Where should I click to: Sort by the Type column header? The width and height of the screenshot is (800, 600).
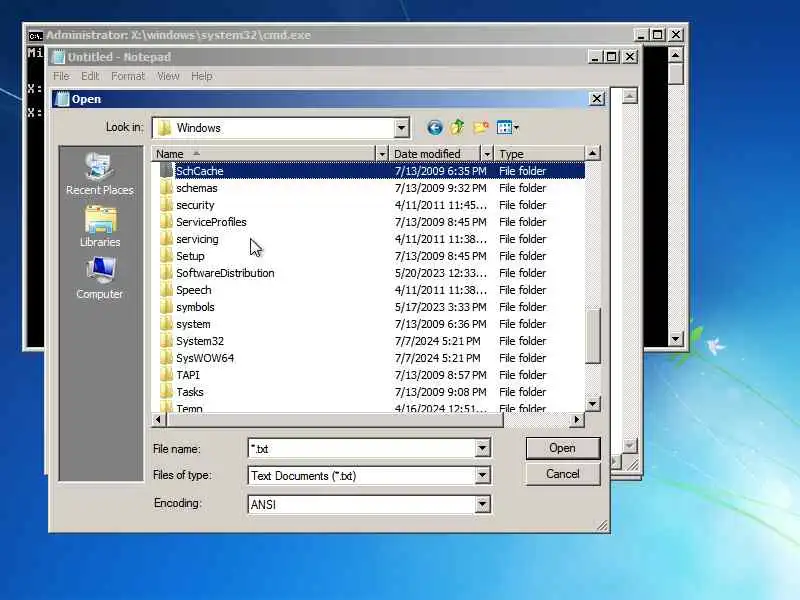540,154
